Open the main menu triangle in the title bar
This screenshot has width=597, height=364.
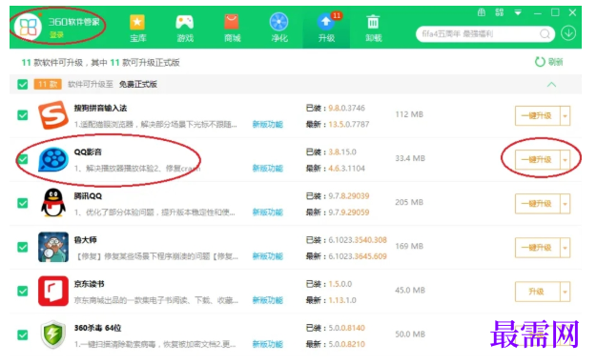click(x=518, y=12)
